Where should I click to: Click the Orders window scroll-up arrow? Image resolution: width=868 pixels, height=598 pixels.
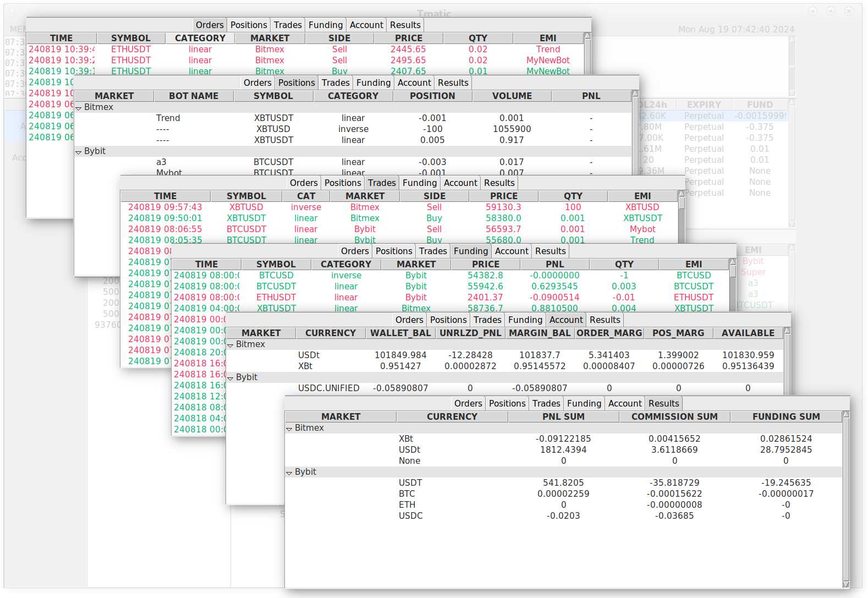pos(587,36)
